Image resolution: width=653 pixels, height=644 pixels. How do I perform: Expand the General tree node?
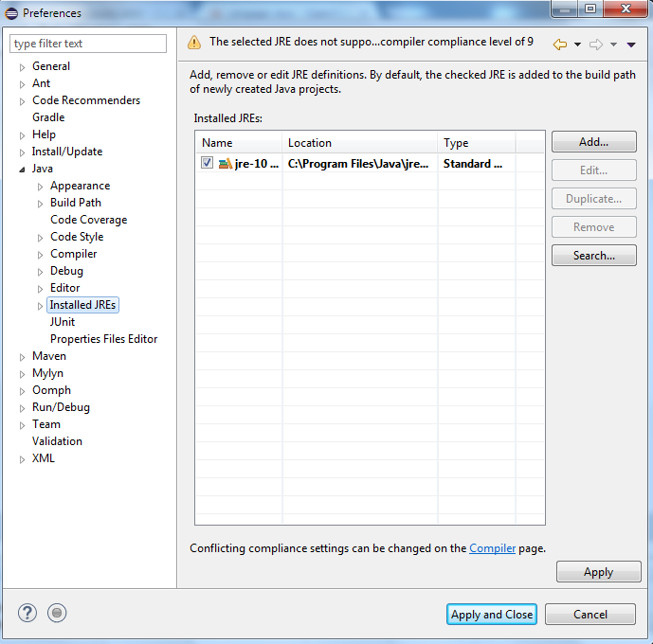pos(23,67)
